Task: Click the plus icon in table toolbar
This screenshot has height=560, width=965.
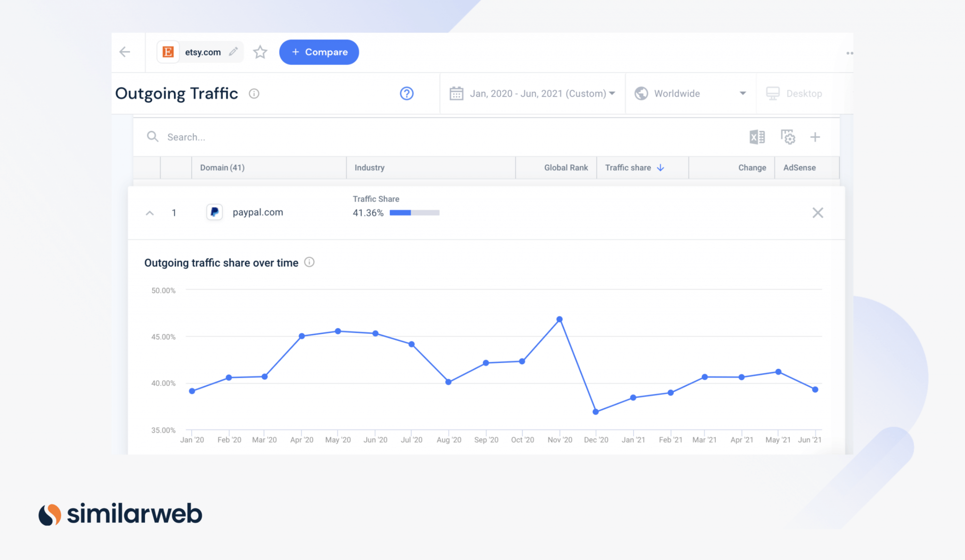Action: pyautogui.click(x=815, y=137)
